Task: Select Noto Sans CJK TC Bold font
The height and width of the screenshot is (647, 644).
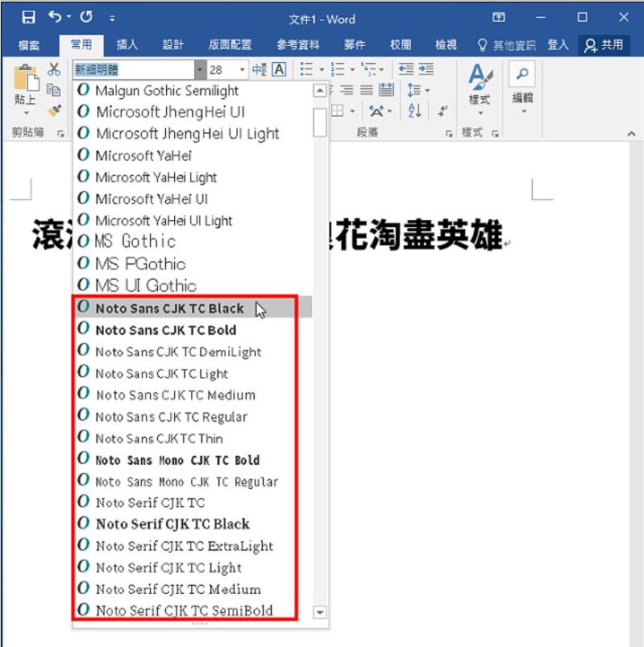Action: [193, 330]
